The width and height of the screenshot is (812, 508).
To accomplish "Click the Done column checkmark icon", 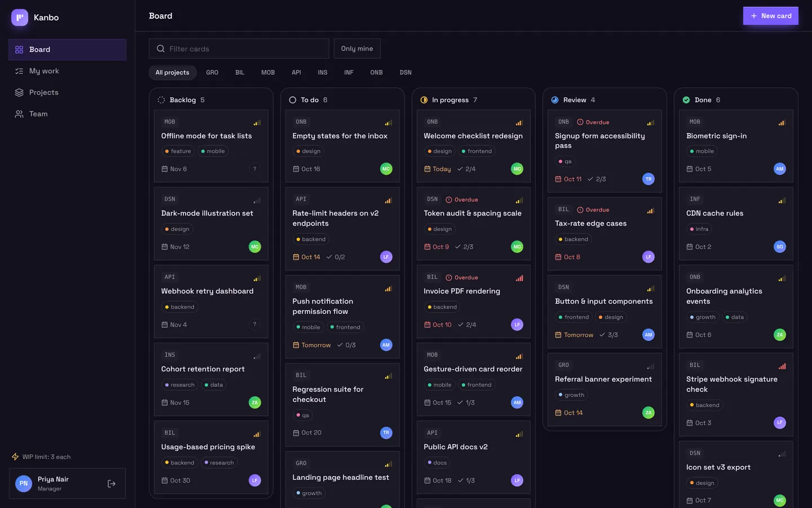I will (686, 100).
